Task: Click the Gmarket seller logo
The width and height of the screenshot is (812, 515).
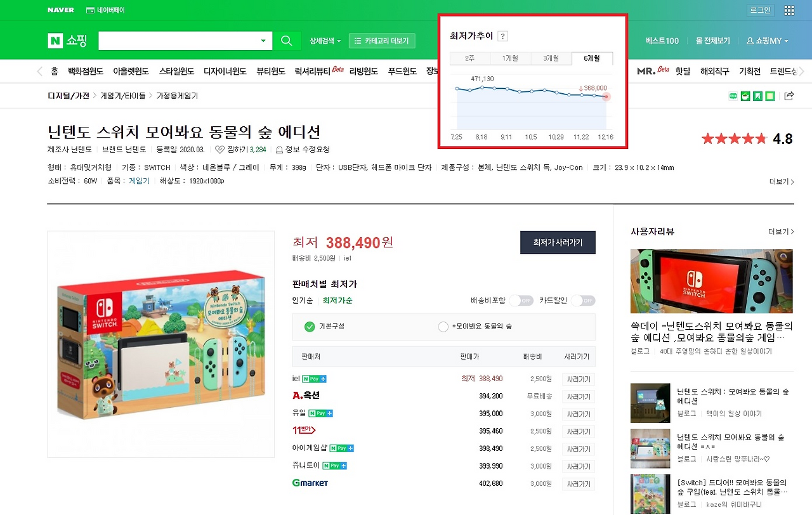Action: click(x=310, y=483)
